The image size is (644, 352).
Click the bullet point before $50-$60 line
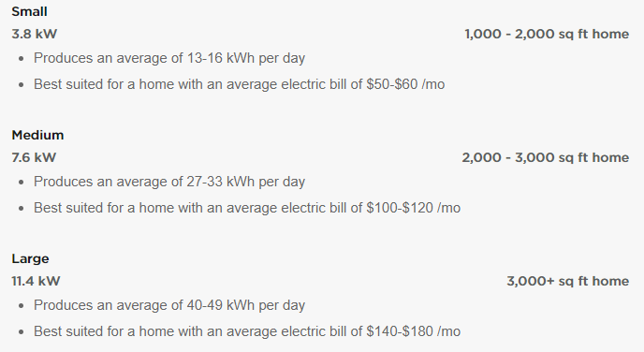coord(22,84)
